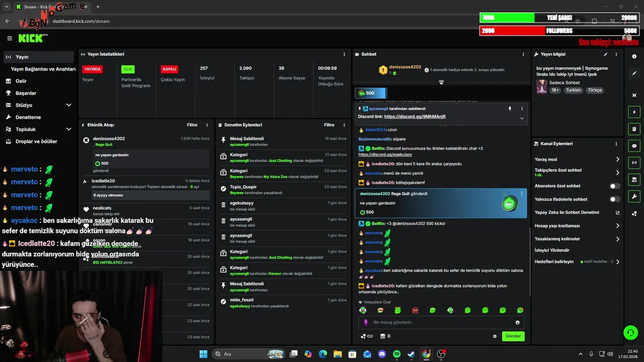Click the lightning bolt widget in right rail
644x362 pixels.
coord(634,112)
